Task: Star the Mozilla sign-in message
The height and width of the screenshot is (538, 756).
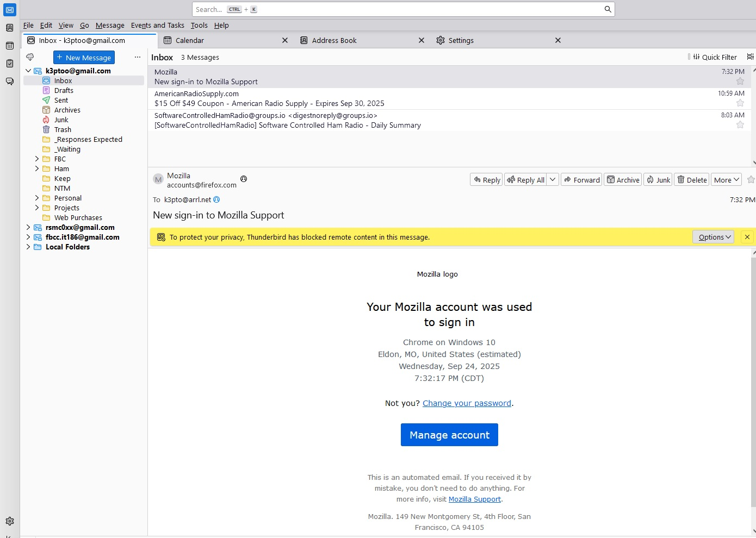Action: click(x=740, y=82)
